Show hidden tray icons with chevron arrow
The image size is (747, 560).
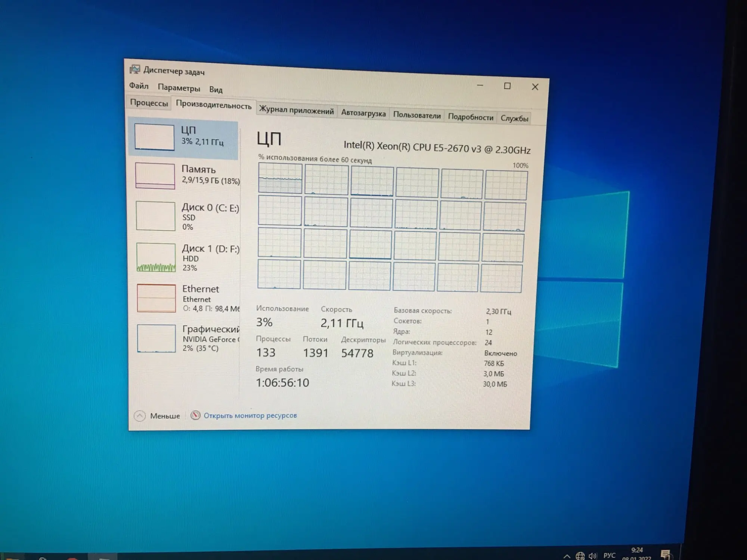point(567,556)
